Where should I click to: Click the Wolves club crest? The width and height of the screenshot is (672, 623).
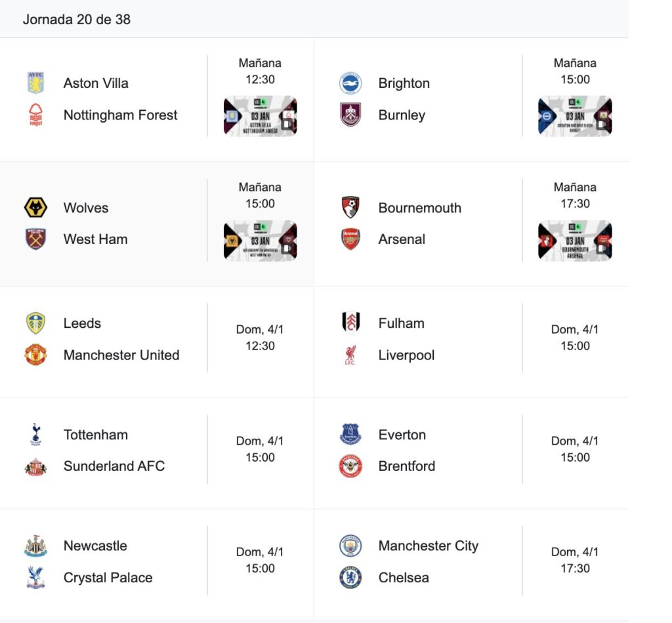tap(35, 208)
